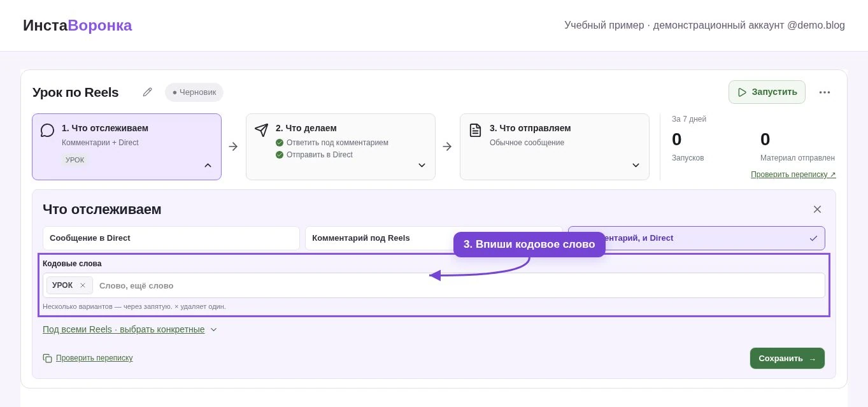
Task: Click the Отправить в Direct item
Action: (314, 155)
